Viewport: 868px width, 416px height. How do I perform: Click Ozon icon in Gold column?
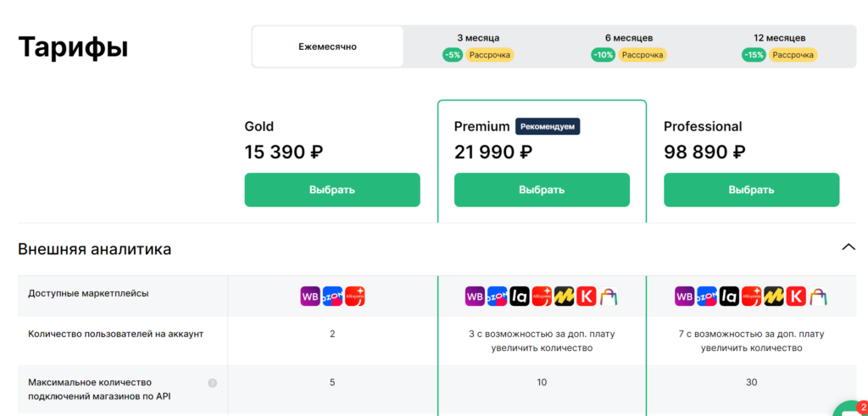332,297
